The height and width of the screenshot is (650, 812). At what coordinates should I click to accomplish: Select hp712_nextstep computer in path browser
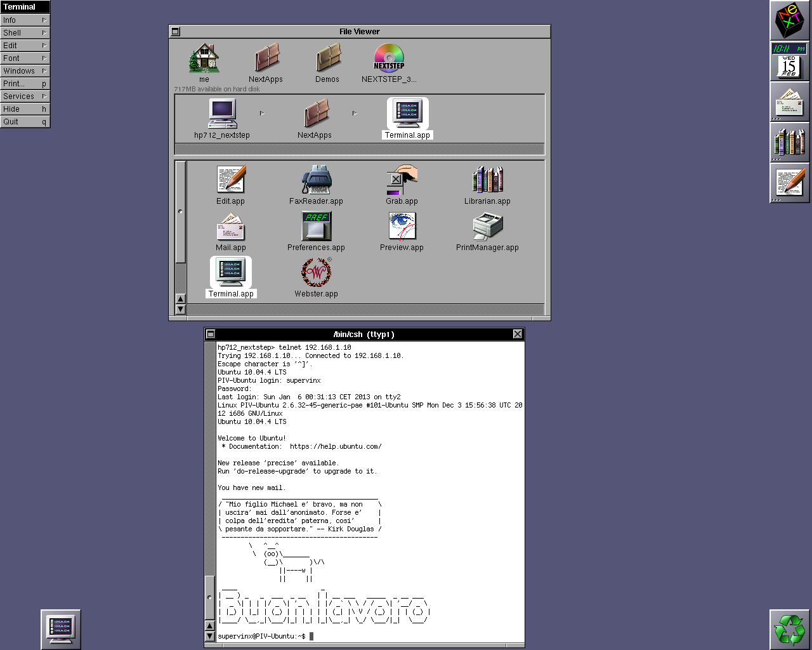click(x=222, y=114)
